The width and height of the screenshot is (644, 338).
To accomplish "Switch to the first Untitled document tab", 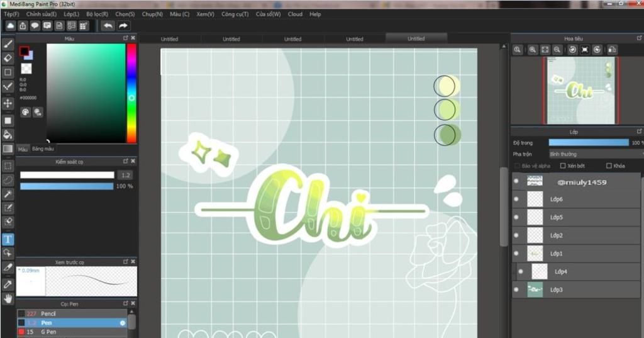I will (170, 39).
